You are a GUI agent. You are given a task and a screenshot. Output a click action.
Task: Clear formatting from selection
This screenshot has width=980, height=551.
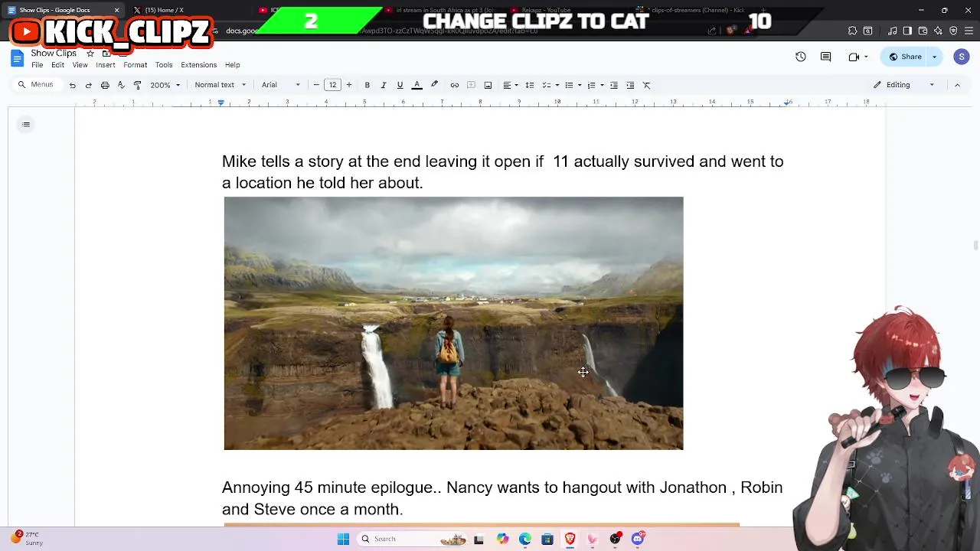[646, 85]
